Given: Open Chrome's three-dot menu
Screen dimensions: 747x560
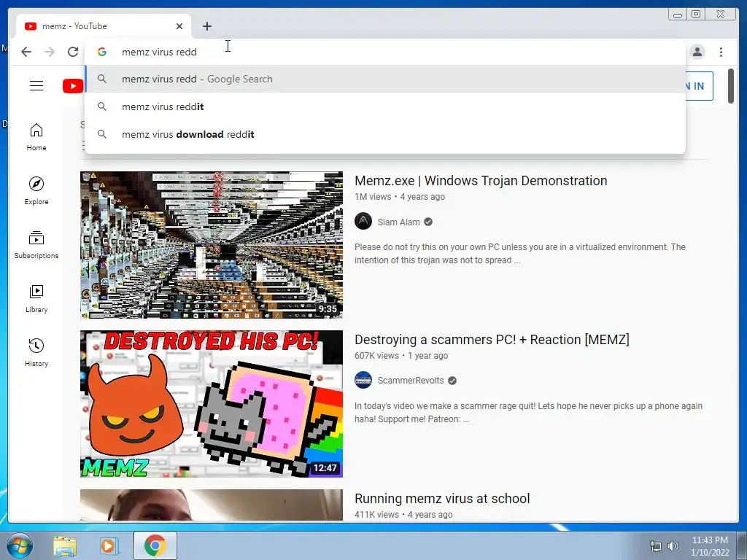Looking at the screenshot, I should click(721, 52).
